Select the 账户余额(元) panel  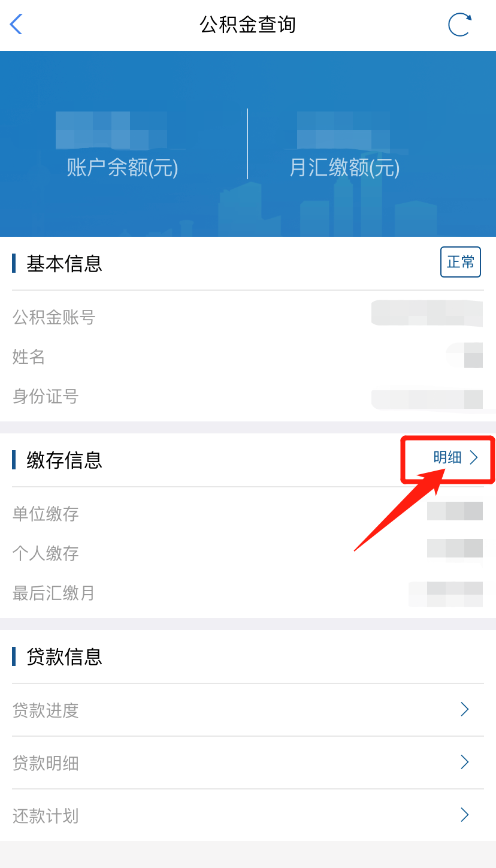(x=122, y=144)
